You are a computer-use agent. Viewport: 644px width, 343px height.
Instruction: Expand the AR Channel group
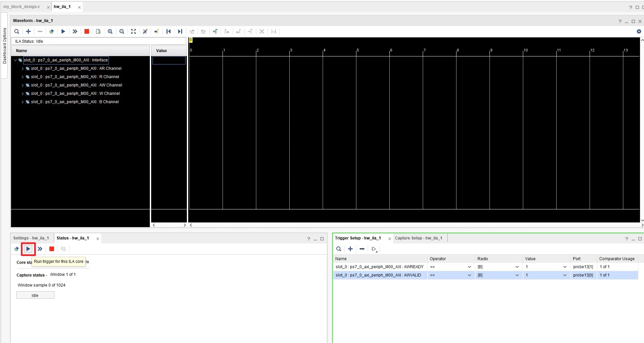23,68
